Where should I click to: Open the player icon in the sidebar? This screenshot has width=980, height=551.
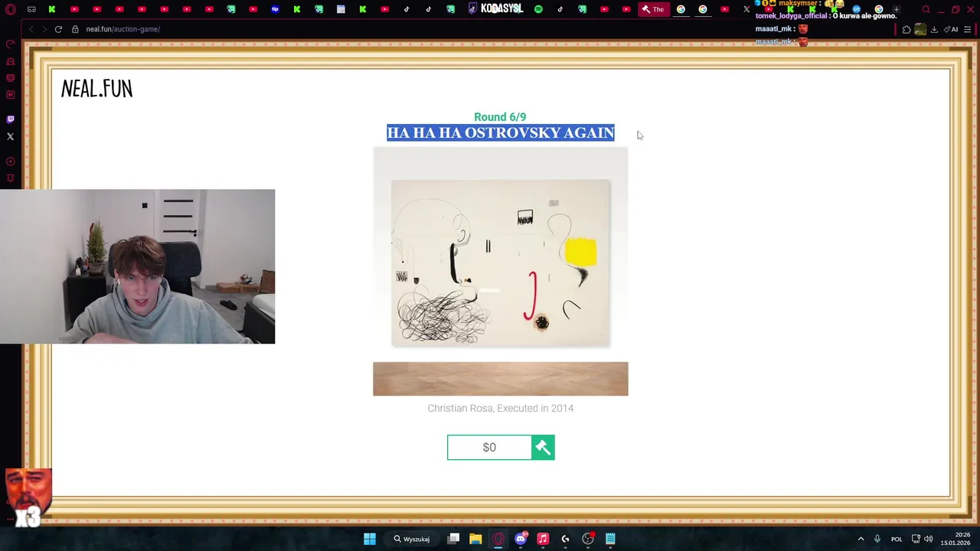tap(10, 161)
